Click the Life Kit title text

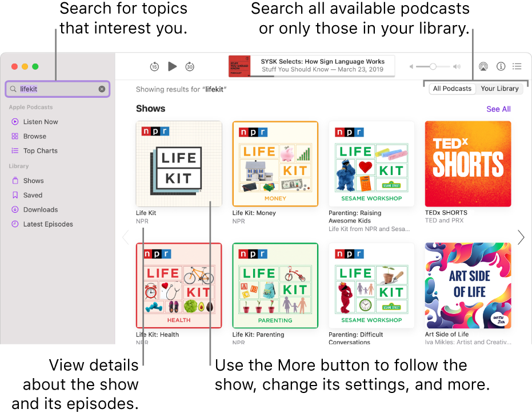(146, 213)
